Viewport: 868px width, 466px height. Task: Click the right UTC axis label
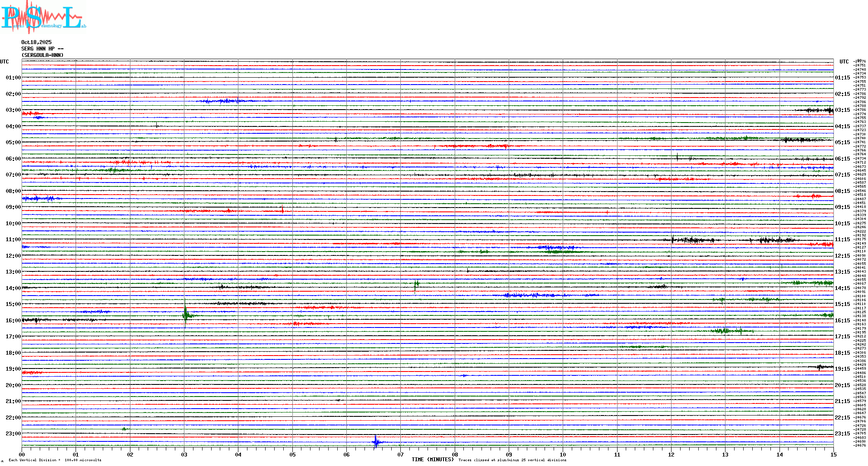click(x=844, y=62)
